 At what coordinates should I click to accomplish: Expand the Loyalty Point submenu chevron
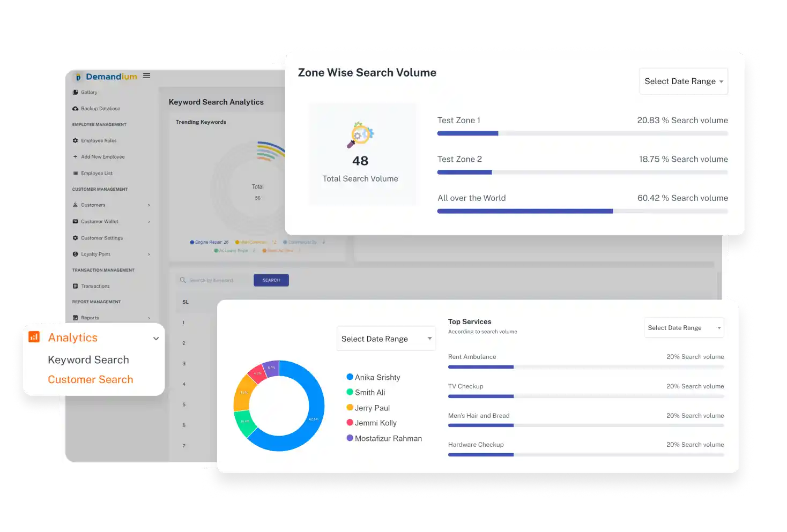pos(149,254)
